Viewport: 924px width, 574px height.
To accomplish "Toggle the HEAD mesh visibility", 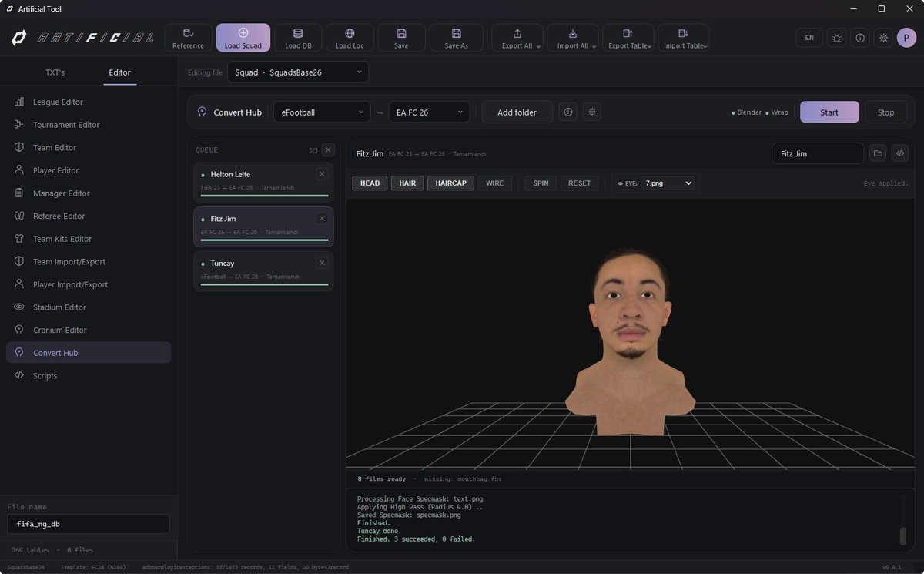I will (x=370, y=183).
